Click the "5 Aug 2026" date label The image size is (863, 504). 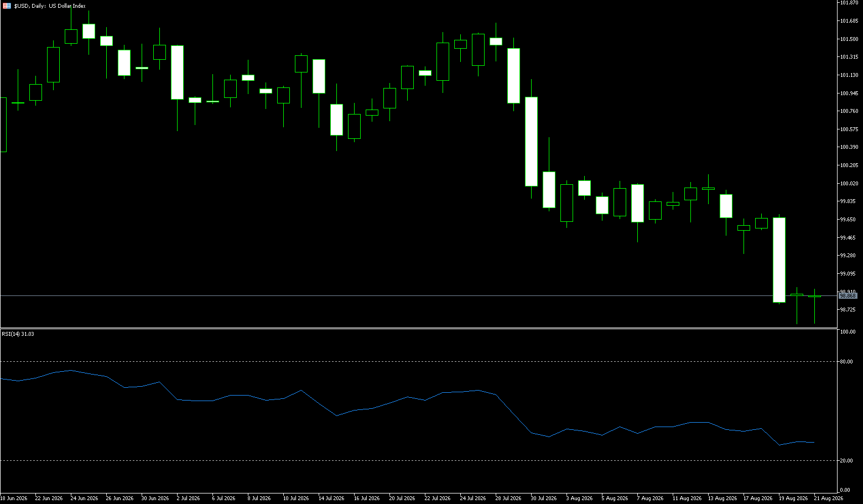coord(615,498)
